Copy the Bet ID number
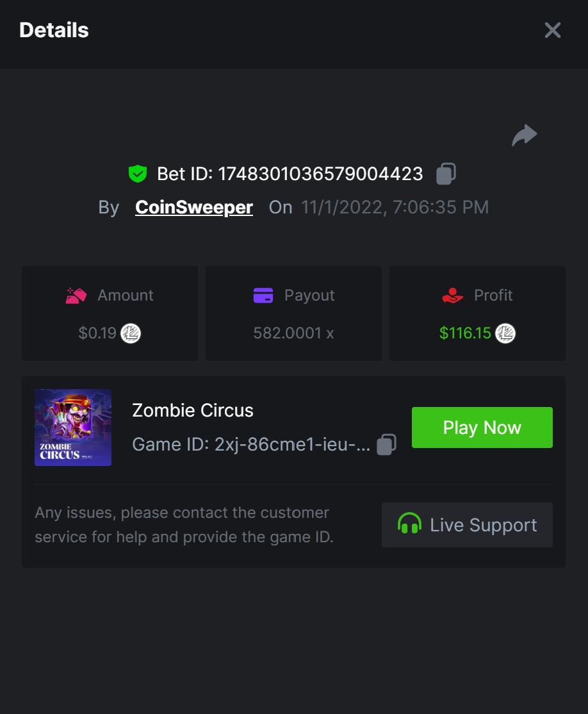The image size is (588, 714). coord(446,174)
